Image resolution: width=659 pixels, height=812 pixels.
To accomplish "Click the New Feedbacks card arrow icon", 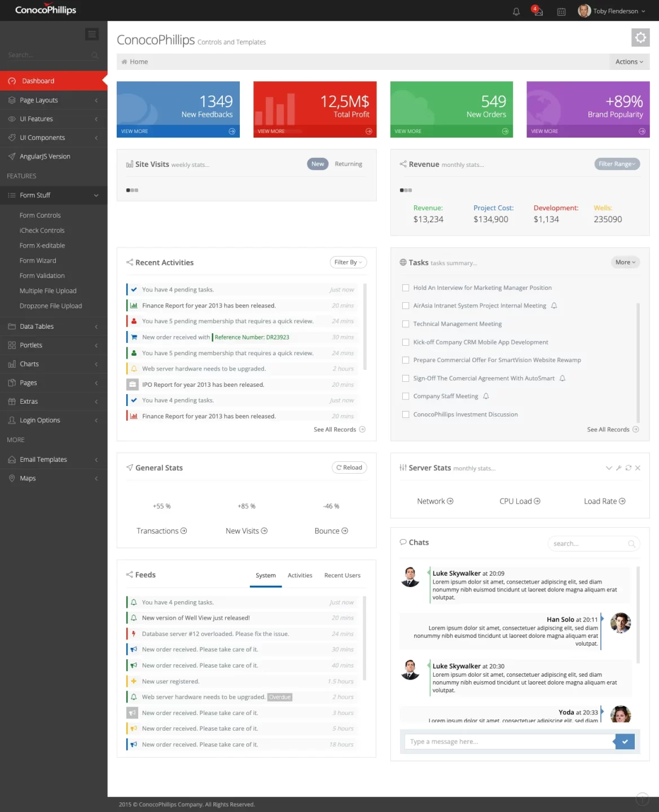I will tap(232, 131).
